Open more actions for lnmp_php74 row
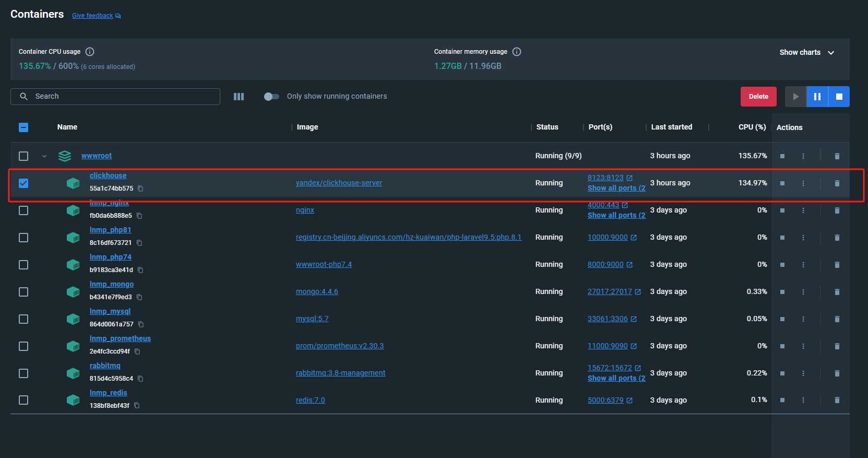 click(x=803, y=265)
